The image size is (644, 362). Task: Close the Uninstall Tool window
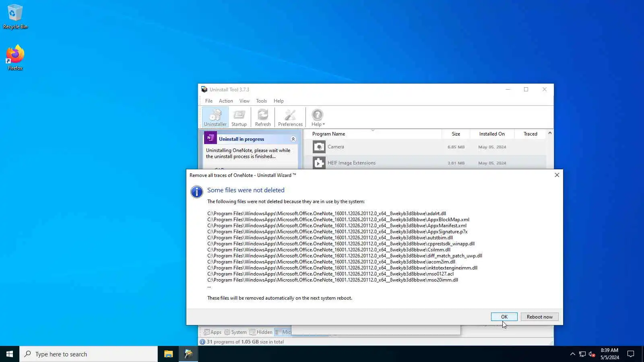coord(545,89)
